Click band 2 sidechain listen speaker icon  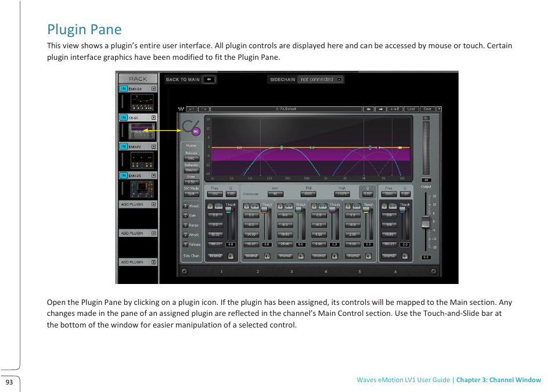click(267, 256)
